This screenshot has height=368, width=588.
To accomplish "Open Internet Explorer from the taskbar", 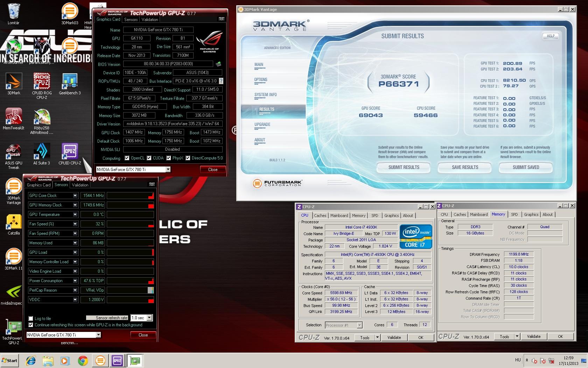I will [x=31, y=360].
